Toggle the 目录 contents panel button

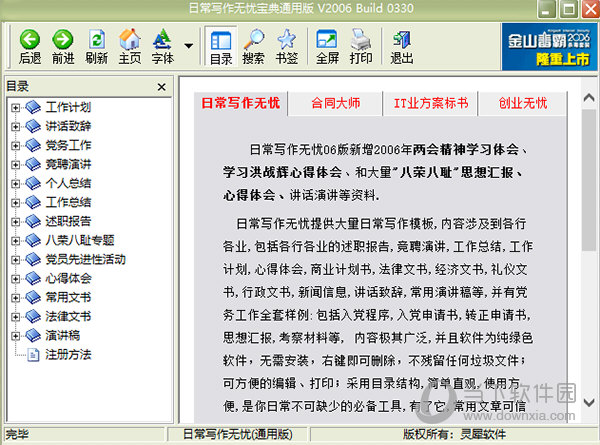(221, 46)
